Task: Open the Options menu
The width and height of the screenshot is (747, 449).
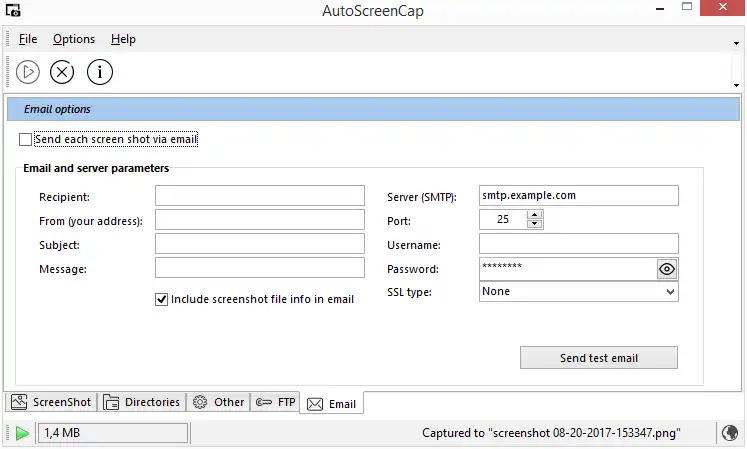Action: [74, 39]
